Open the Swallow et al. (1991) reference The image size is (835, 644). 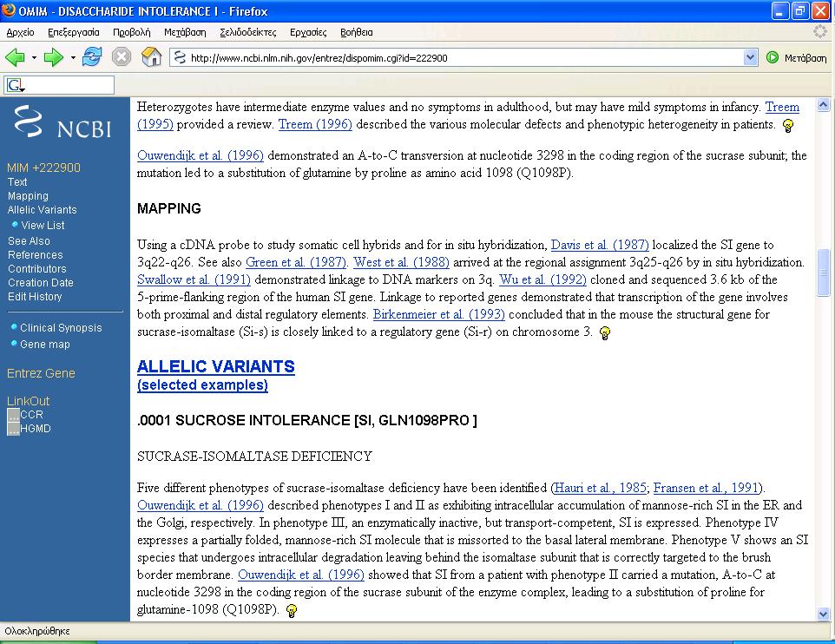pyautogui.click(x=194, y=279)
